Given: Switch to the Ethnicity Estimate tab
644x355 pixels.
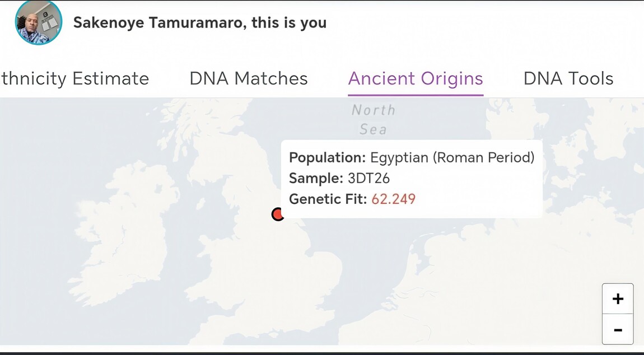Looking at the screenshot, I should pyautogui.click(x=75, y=79).
